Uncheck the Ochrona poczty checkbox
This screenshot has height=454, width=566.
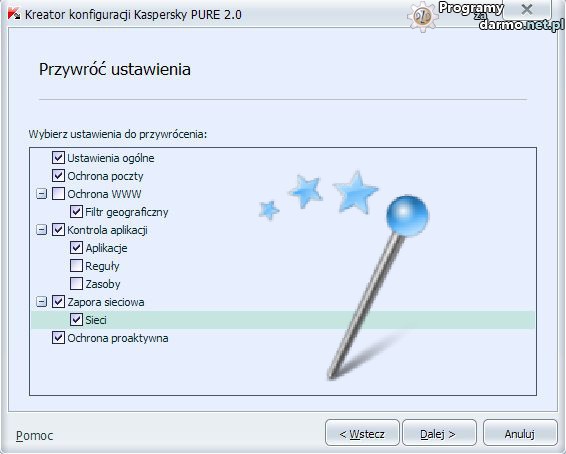pyautogui.click(x=58, y=176)
